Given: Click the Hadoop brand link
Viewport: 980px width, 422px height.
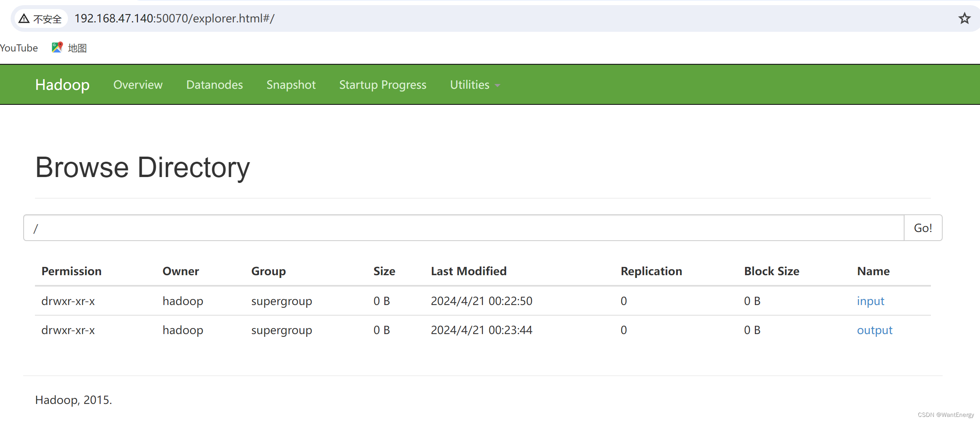Looking at the screenshot, I should tap(62, 85).
